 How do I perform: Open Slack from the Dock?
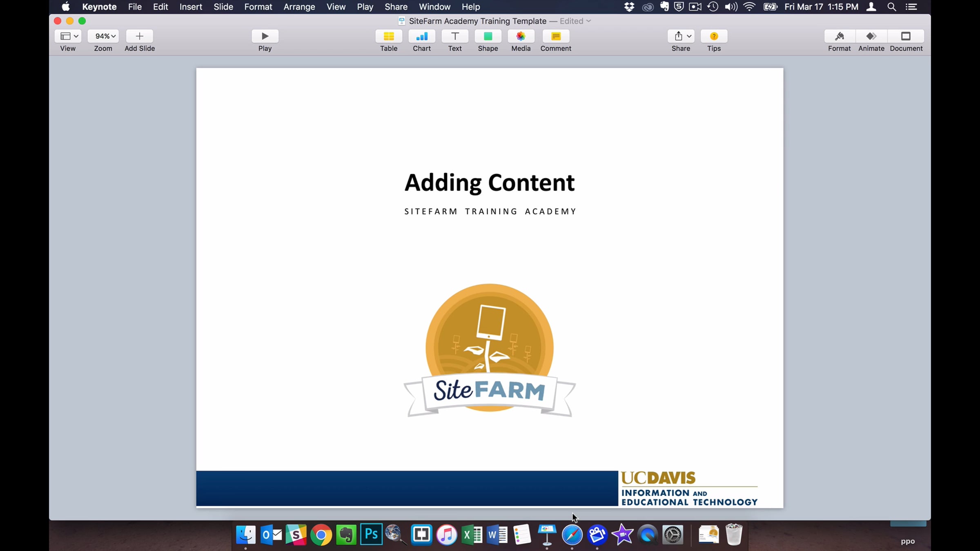pyautogui.click(x=296, y=535)
